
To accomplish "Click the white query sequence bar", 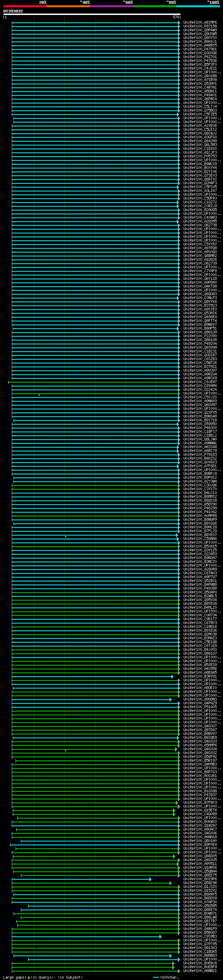I will click(x=92, y=15).
